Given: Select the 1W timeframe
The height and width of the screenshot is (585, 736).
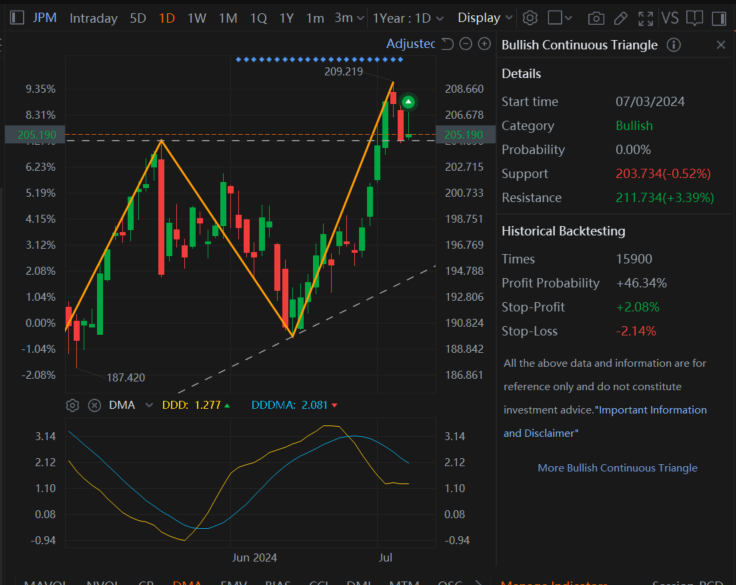Looking at the screenshot, I should (197, 18).
